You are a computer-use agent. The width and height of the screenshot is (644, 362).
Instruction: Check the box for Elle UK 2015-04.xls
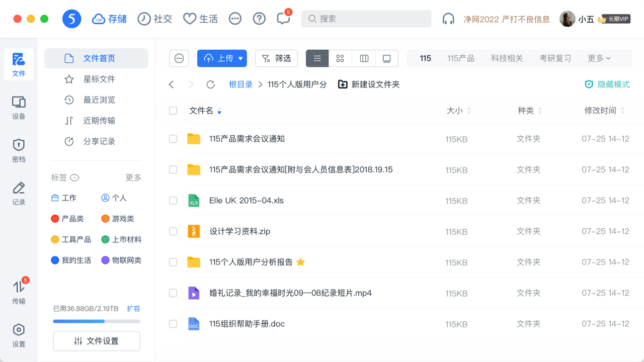173,200
